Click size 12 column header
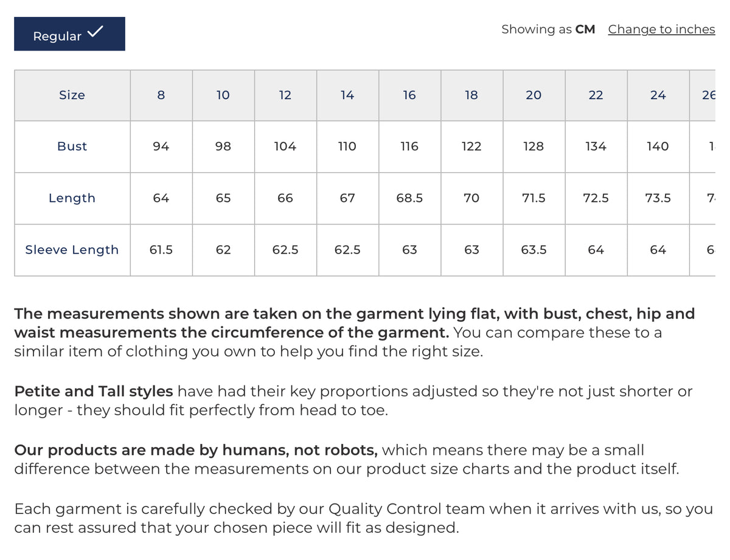 [x=285, y=95]
